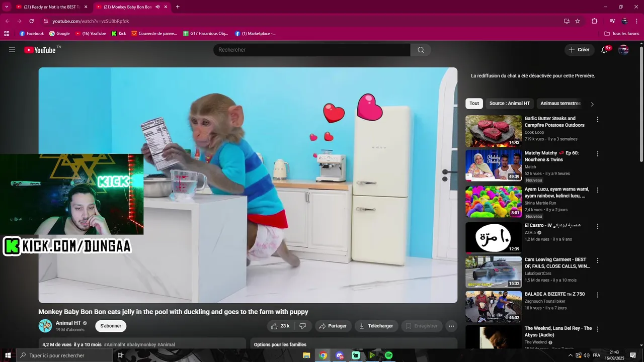644x362 pixels.
Task: Open the Animal HT channel name link
Action: tap(68, 323)
